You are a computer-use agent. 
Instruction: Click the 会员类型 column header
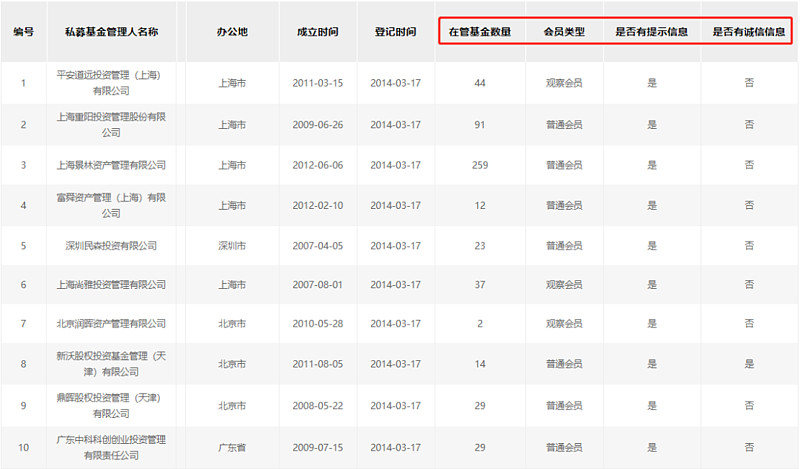click(564, 32)
